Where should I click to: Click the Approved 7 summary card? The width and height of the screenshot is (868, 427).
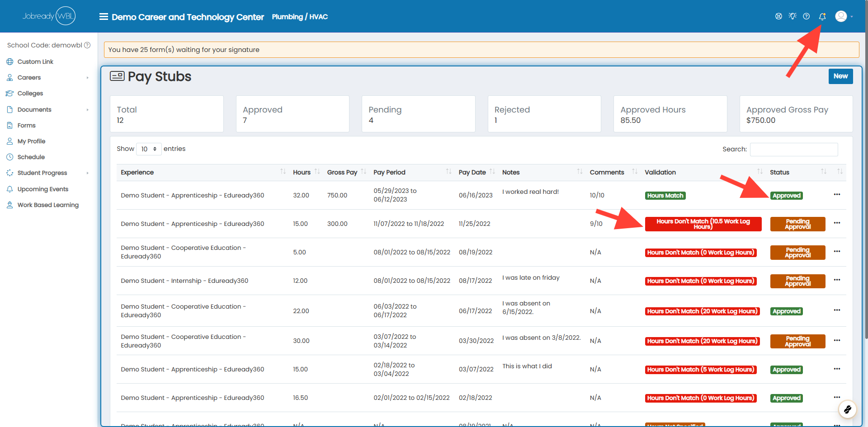(292, 114)
